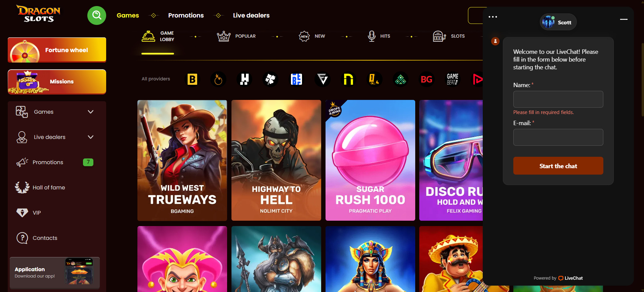
Task: Open the Powered by LiveChat link
Action: coord(558,278)
